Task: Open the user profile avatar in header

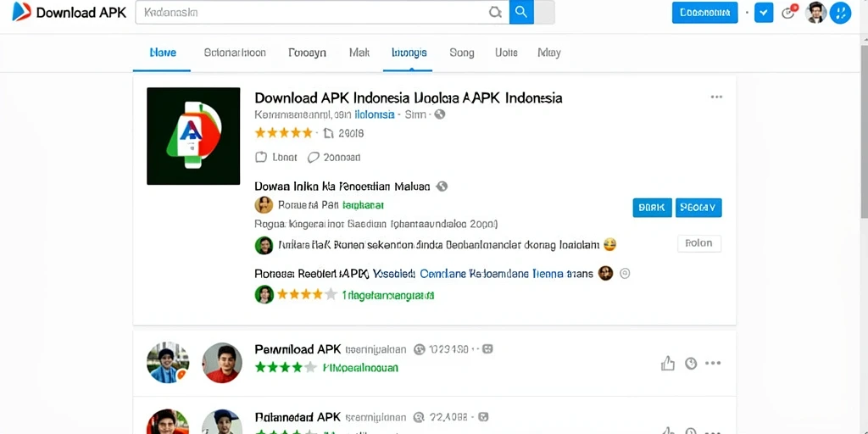Action: point(816,12)
